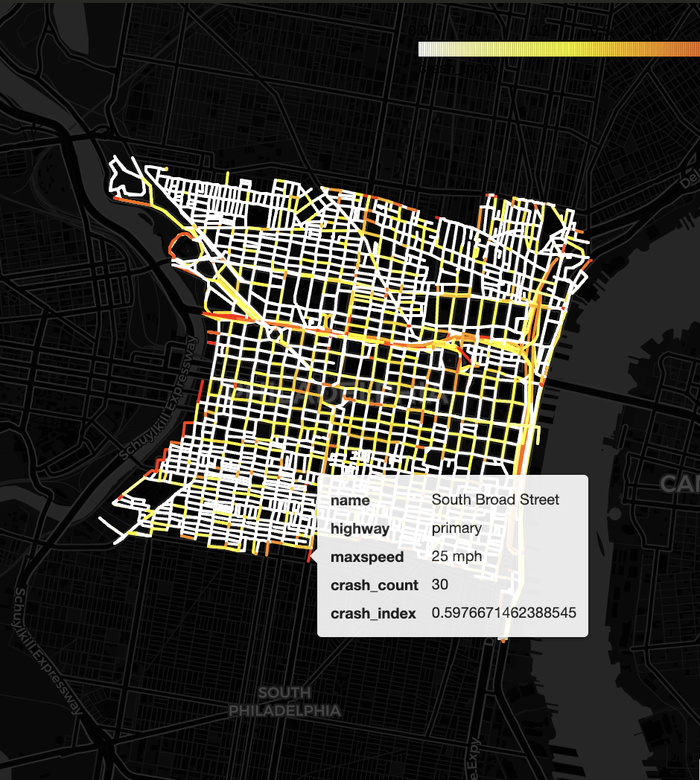This screenshot has height=780, width=700.
Task: Click the 'crash_count' field label
Action: [375, 586]
